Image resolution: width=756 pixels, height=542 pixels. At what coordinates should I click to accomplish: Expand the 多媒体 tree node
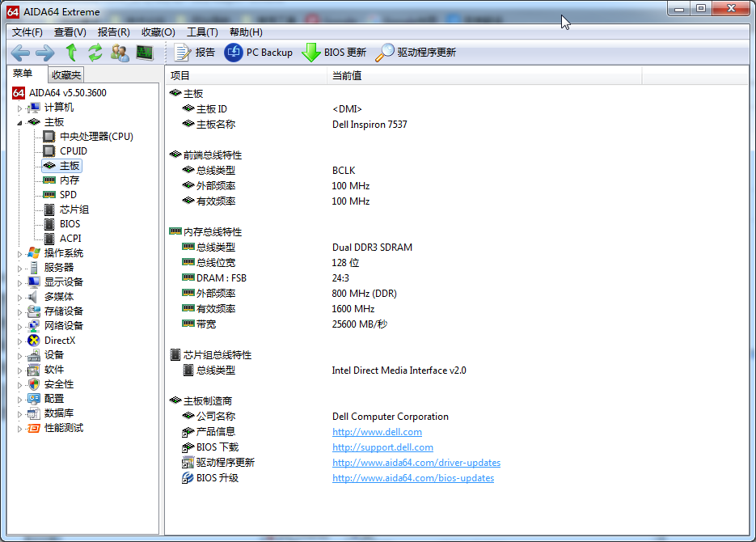coord(19,298)
